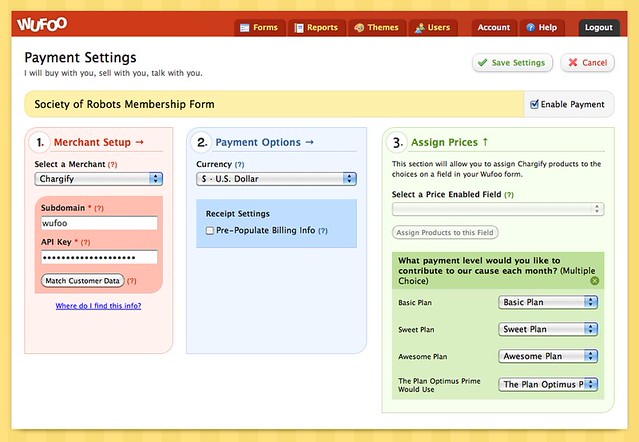The height and width of the screenshot is (442, 639).
Task: Remove the payment level field with green X icon
Action: coord(595,281)
